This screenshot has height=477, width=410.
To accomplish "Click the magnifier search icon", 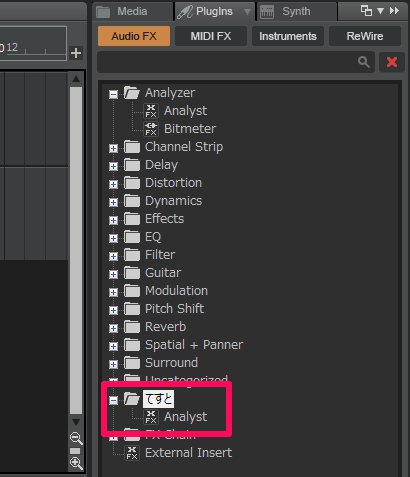I will click(364, 62).
